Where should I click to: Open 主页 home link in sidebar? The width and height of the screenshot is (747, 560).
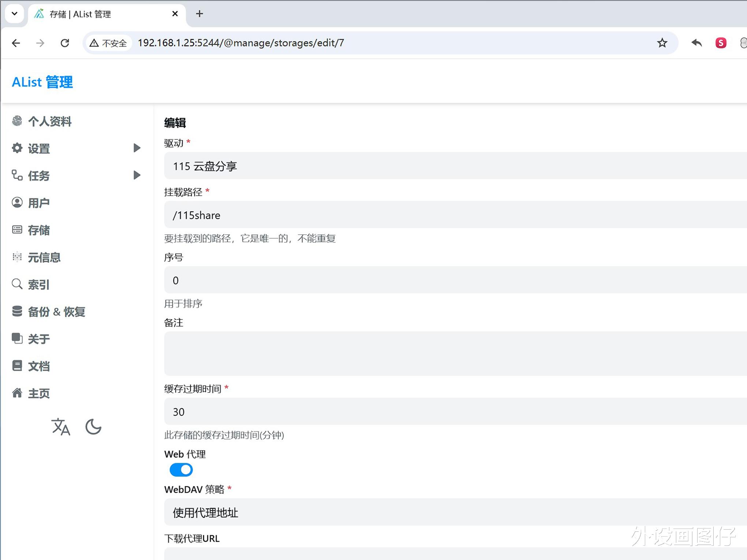38,393
